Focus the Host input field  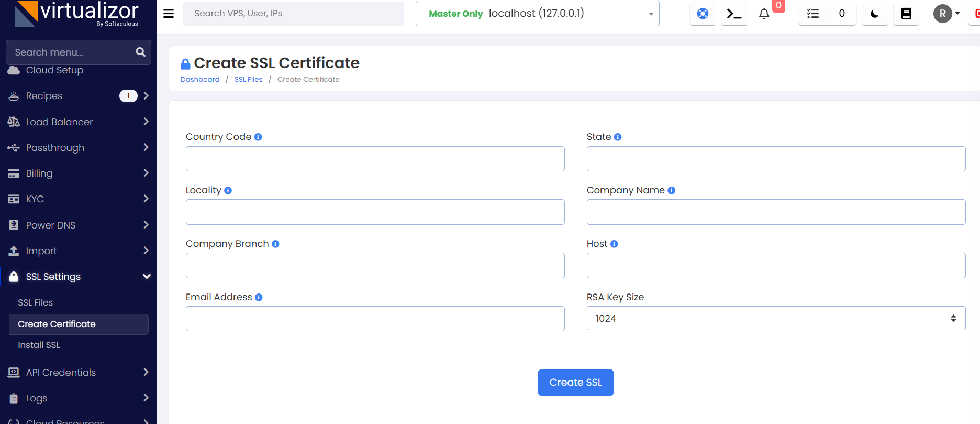(776, 266)
